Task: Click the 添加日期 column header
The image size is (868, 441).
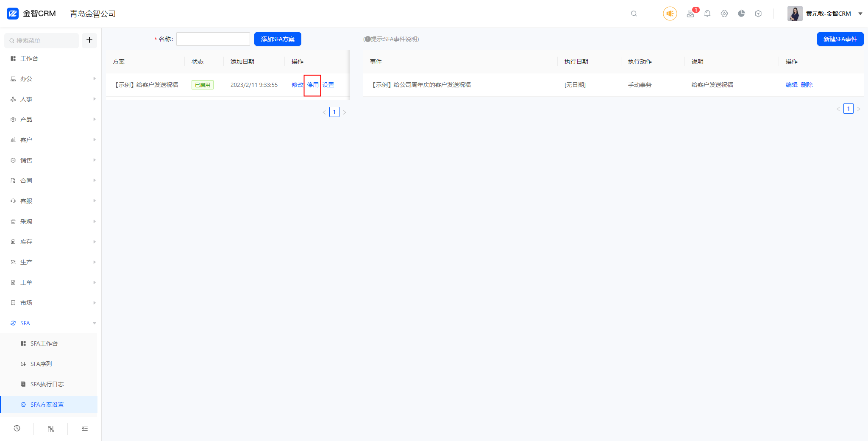Action: click(x=242, y=61)
